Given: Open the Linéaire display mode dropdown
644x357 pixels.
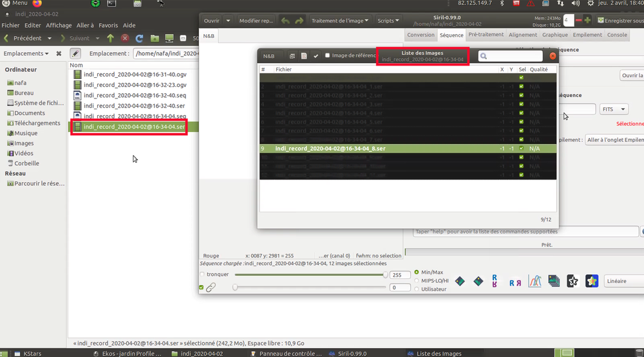Looking at the screenshot, I should [623, 281].
